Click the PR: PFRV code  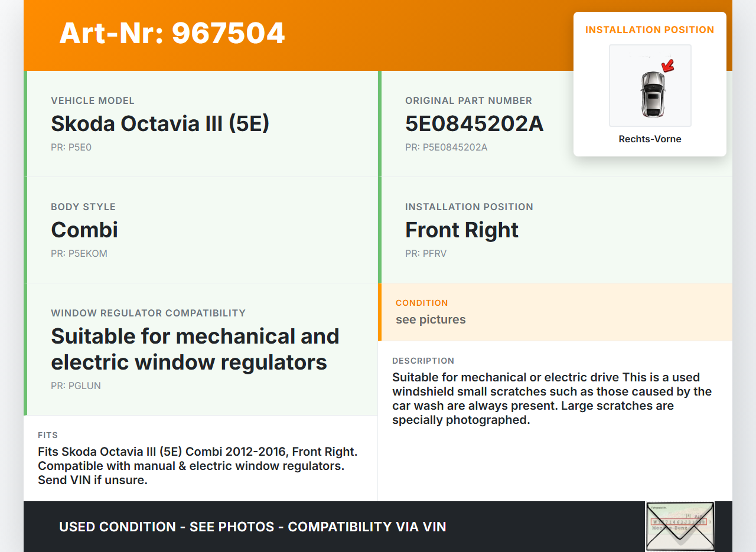click(426, 253)
